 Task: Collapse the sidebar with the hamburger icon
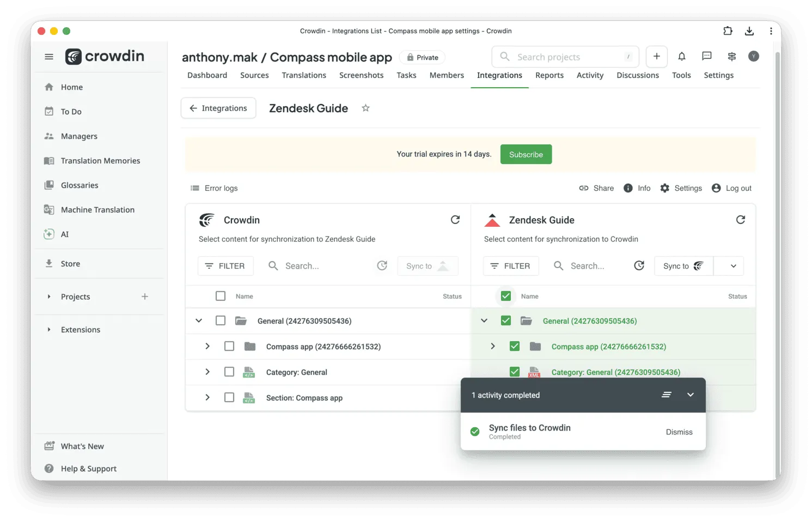coord(48,56)
